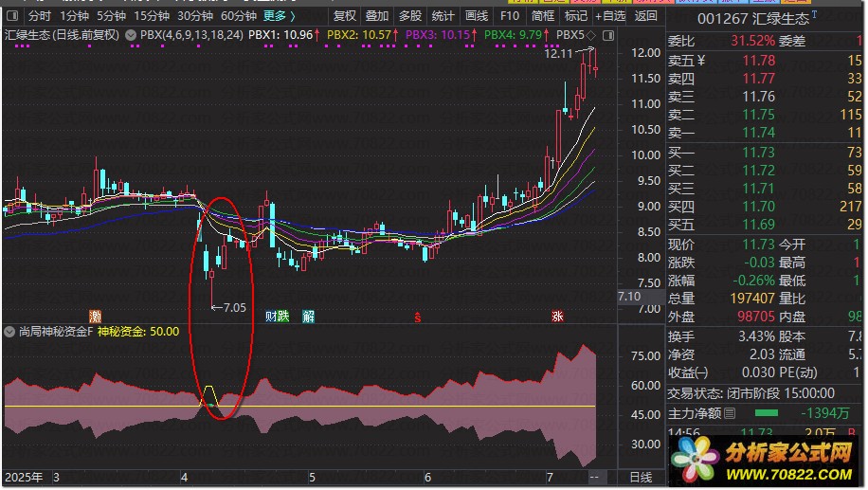Open the PBX indicator dropdown arrow
Screen dimensions: 868x490
(x=131, y=35)
